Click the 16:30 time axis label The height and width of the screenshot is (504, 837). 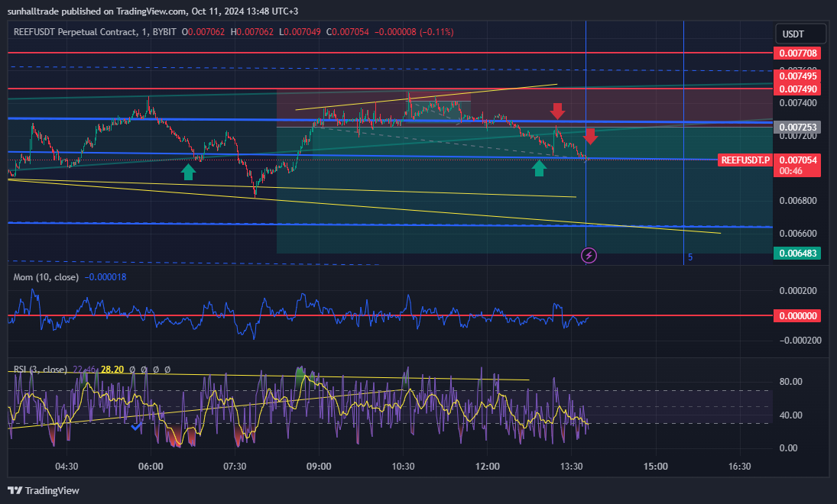(739, 466)
